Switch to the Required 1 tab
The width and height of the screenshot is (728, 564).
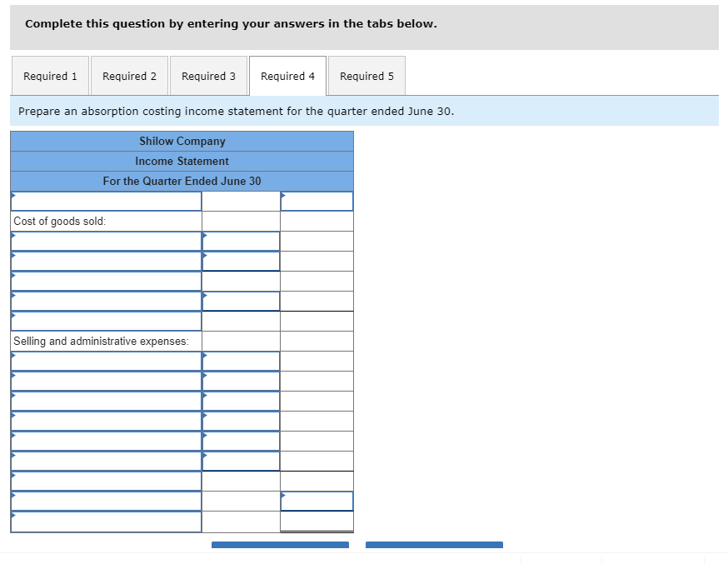click(x=50, y=76)
